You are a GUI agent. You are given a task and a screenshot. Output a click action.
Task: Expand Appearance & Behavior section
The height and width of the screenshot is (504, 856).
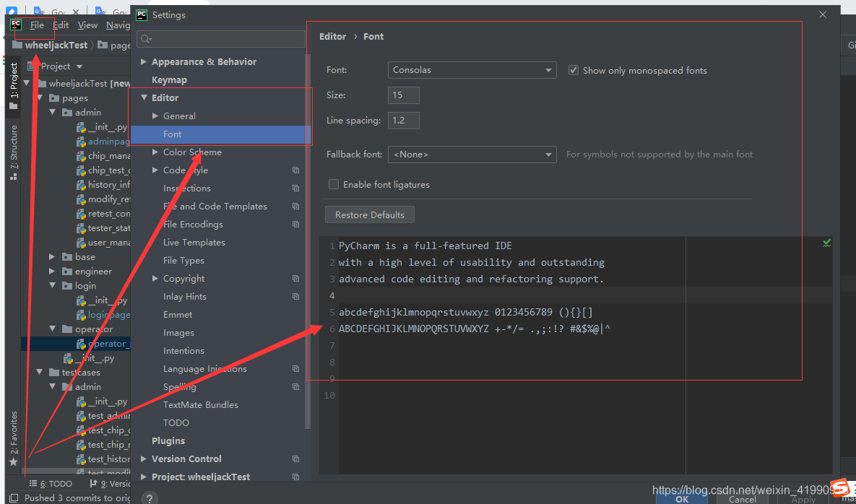144,61
